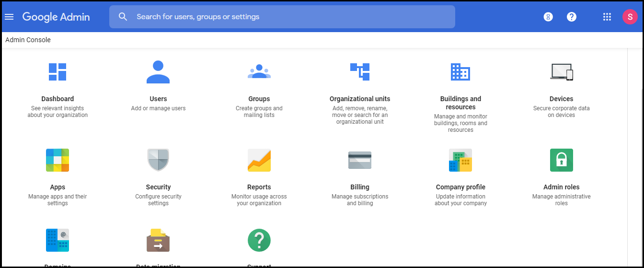Viewport: 644px width, 268px height.
Task: Click the Help question mark in header
Action: pos(571,17)
